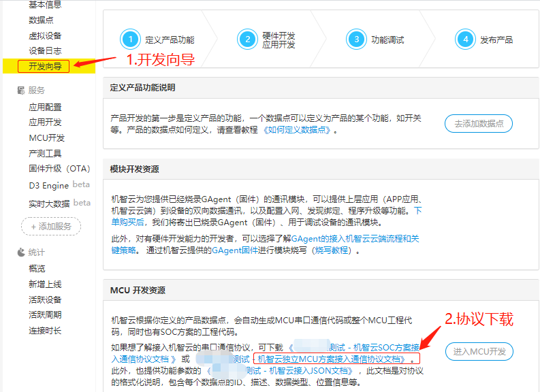Select the 功能调试 step
The height and width of the screenshot is (392, 540).
[387, 39]
